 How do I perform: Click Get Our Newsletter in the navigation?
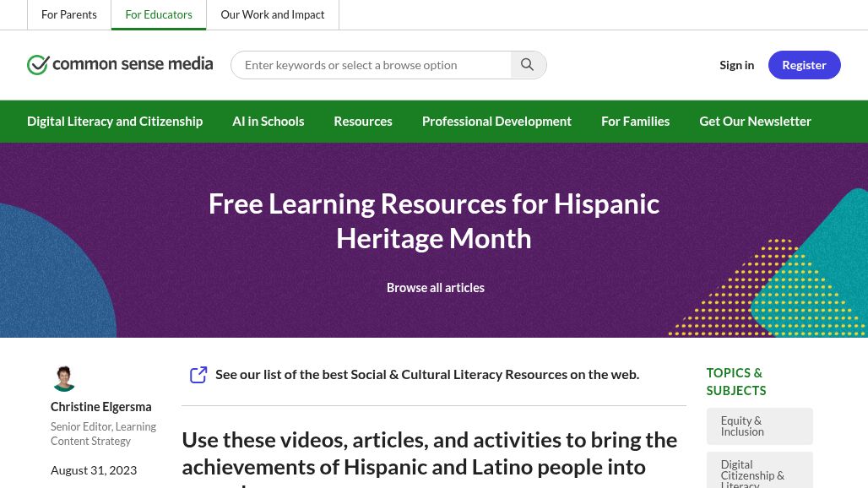(755, 121)
